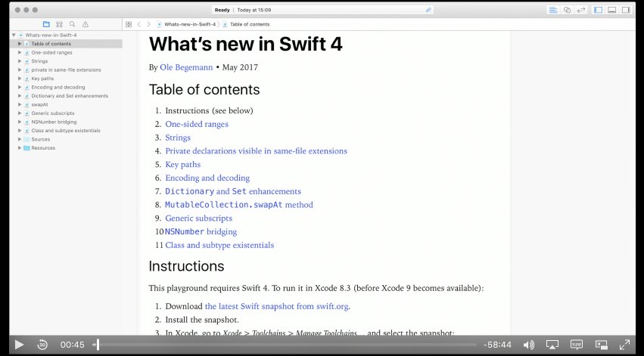The height and width of the screenshot is (356, 644).
Task: Toggle the Utilities panel visibility
Action: point(626,10)
